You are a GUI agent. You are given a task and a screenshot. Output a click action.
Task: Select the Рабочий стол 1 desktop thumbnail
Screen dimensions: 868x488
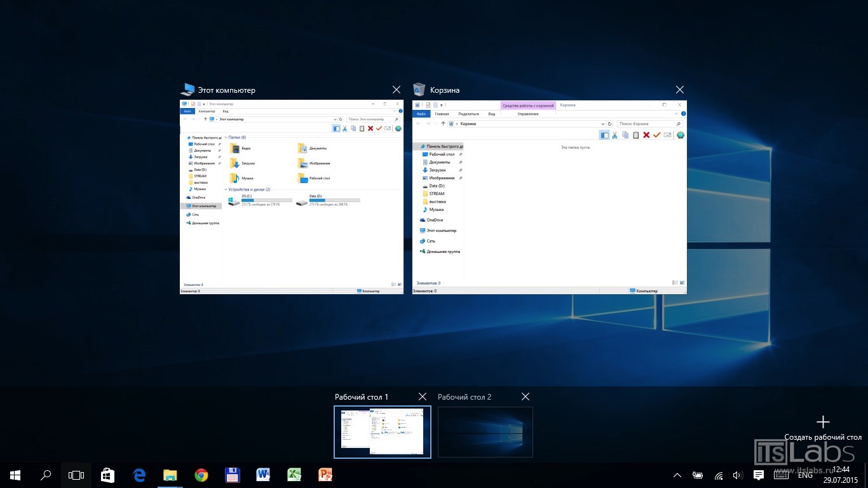coord(383,432)
